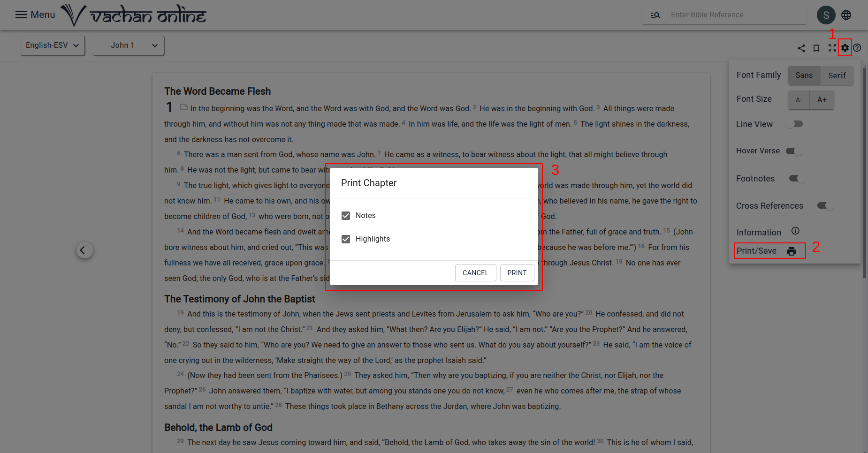Click heading "Behold, the Lamb of God"
The image size is (868, 453).
pos(218,428)
